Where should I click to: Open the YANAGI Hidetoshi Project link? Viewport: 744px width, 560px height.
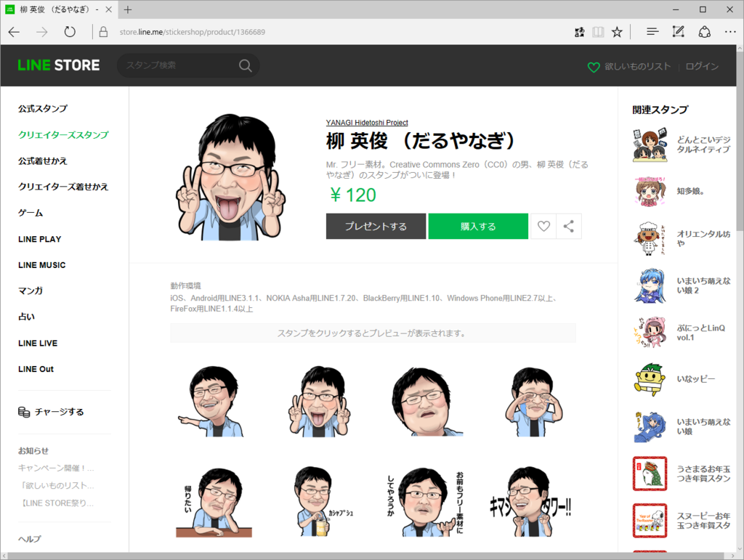[x=366, y=122]
